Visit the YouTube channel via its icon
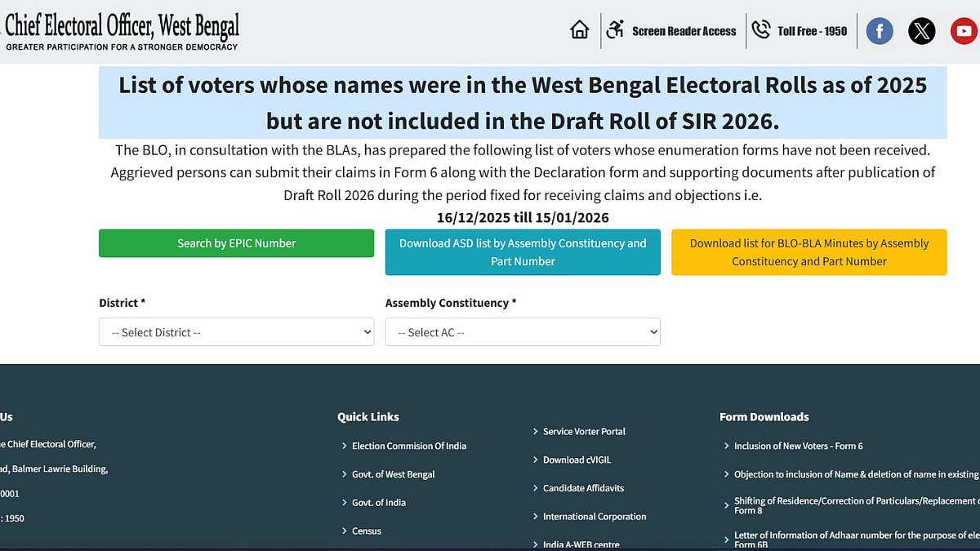 [x=964, y=30]
